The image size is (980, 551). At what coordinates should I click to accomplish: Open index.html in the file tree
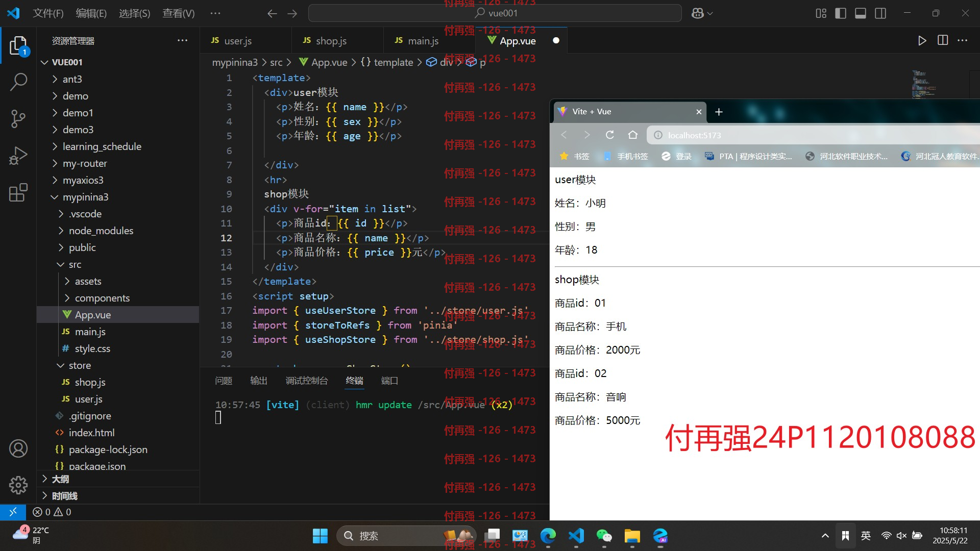coord(91,433)
